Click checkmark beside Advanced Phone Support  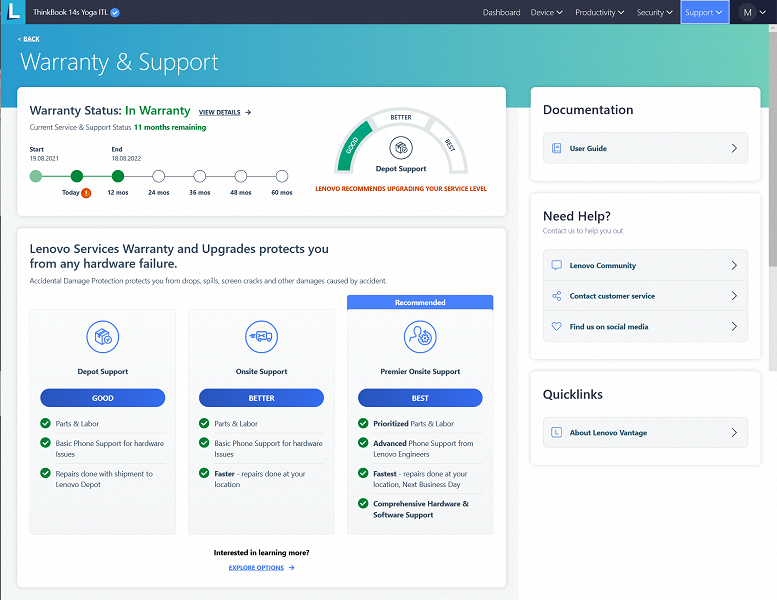[x=363, y=443]
